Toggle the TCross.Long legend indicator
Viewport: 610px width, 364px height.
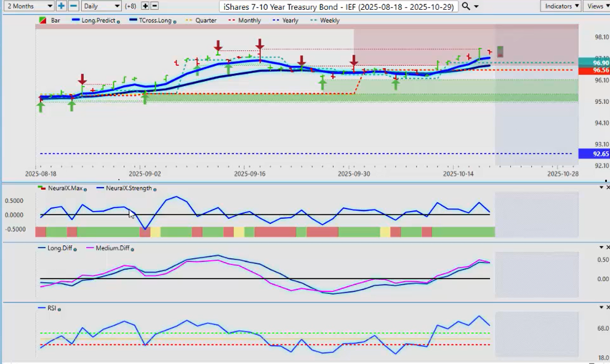pos(151,20)
